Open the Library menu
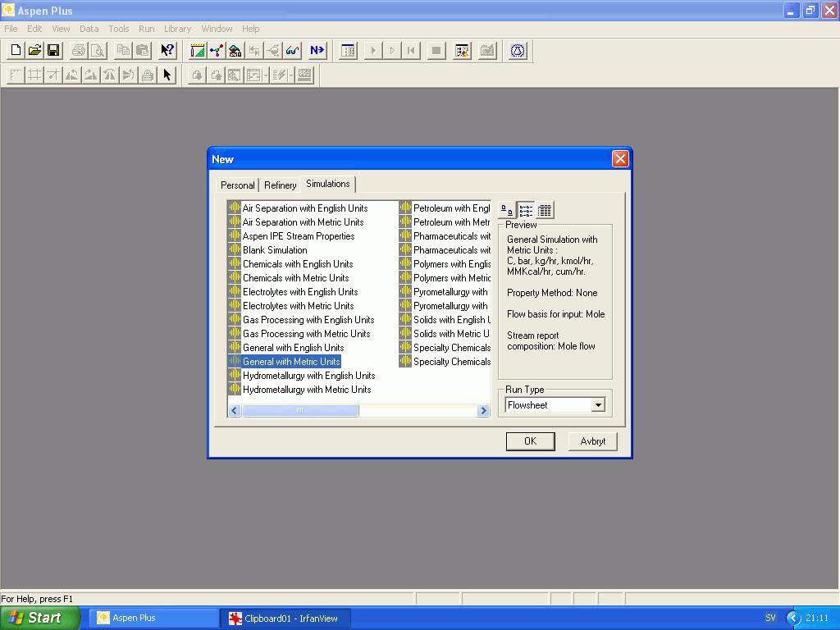The width and height of the screenshot is (840, 630). point(177,29)
